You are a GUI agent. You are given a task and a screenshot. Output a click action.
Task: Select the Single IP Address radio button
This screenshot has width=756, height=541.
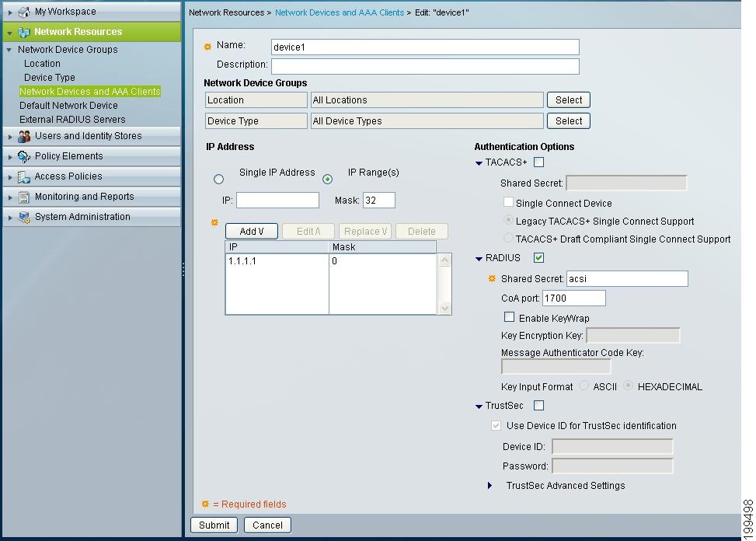[218, 179]
